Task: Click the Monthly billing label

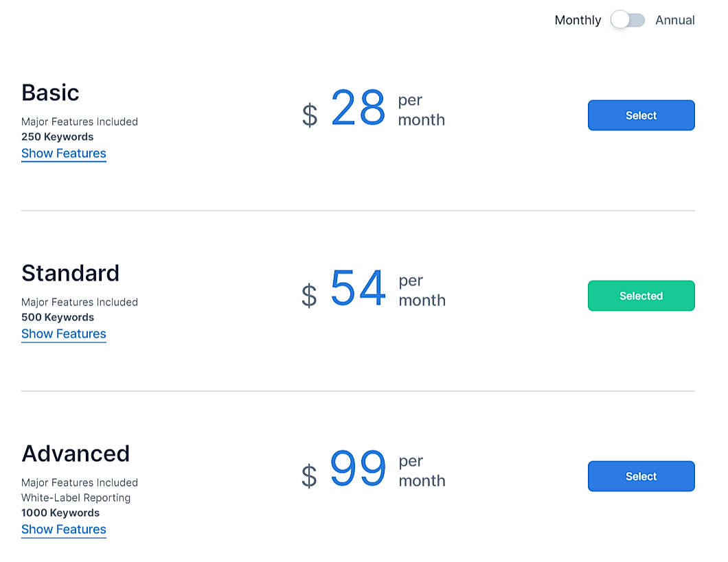Action: 578,21
